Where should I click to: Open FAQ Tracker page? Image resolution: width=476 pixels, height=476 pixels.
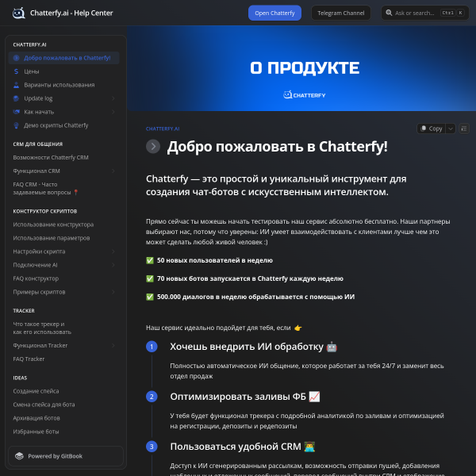pos(63,359)
